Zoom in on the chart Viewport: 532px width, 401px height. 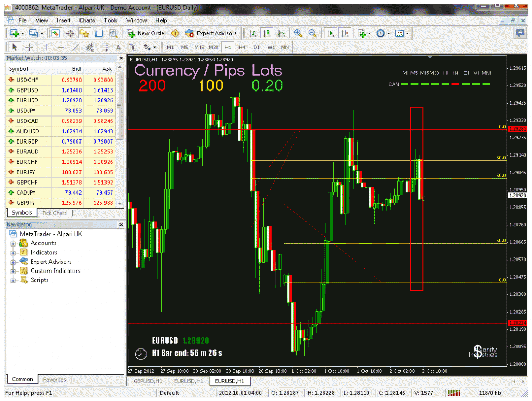pyautogui.click(x=298, y=33)
